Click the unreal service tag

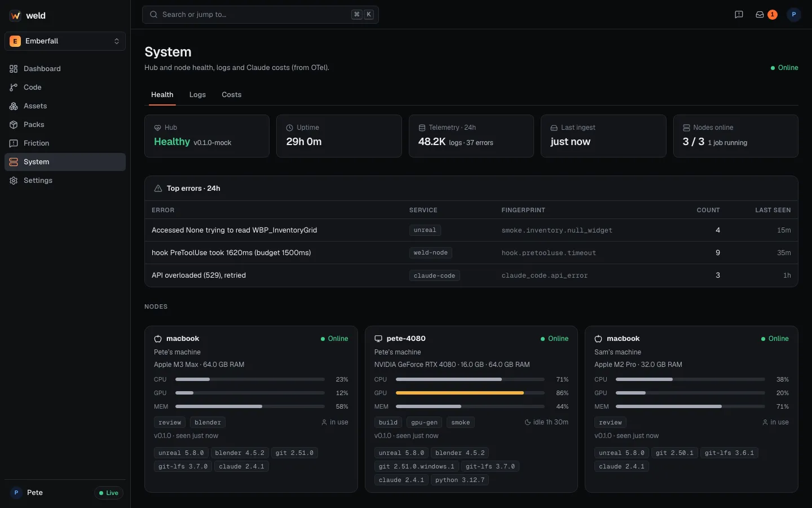pos(425,230)
